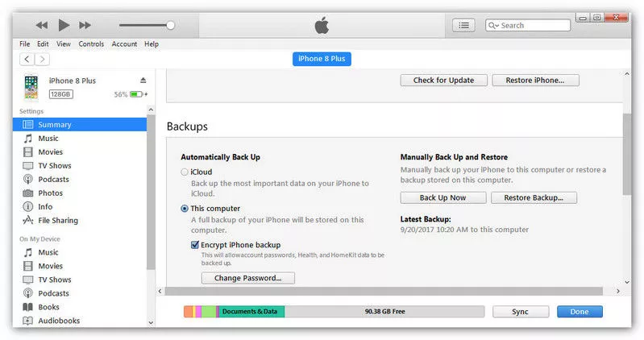Click the Change Password button
Screen dimensions: 644x340
pyautogui.click(x=247, y=278)
